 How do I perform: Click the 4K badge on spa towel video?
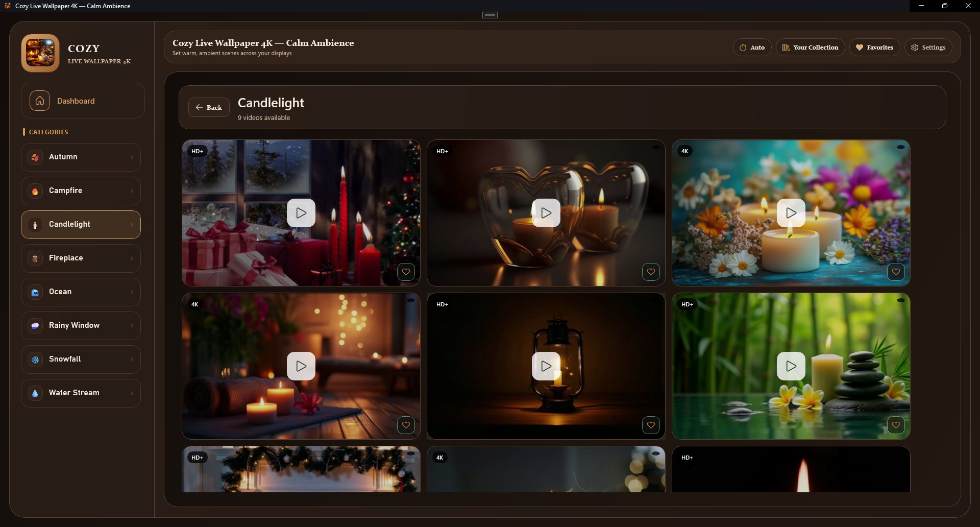tap(195, 304)
